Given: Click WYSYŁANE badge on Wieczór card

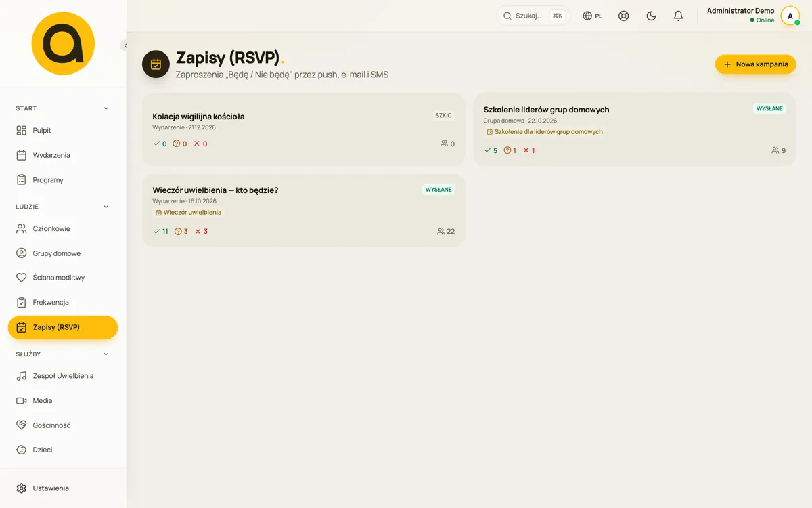Looking at the screenshot, I should point(438,190).
